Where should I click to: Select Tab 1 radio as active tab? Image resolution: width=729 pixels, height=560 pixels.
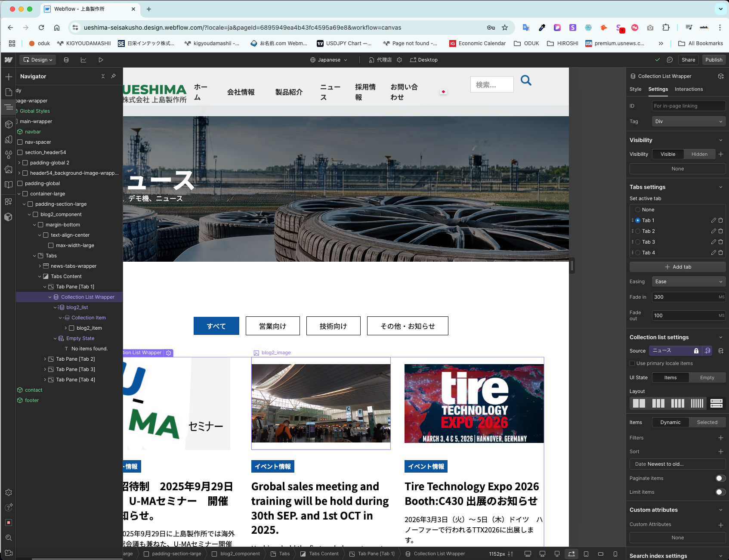tap(638, 220)
